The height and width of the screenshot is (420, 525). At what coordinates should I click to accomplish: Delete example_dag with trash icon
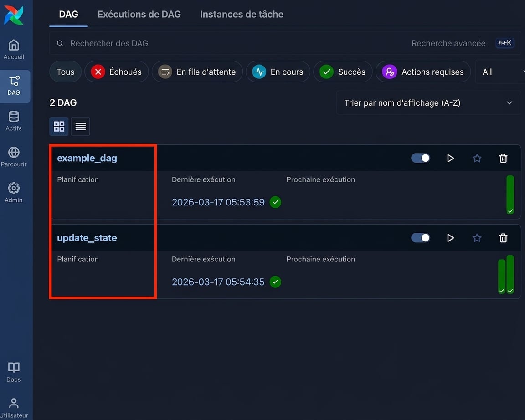point(503,158)
